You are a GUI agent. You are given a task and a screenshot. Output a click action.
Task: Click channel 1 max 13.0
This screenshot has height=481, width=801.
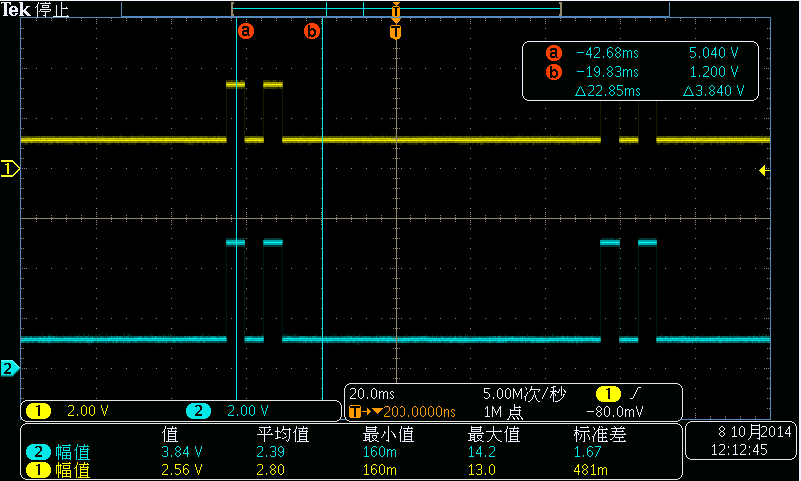482,470
